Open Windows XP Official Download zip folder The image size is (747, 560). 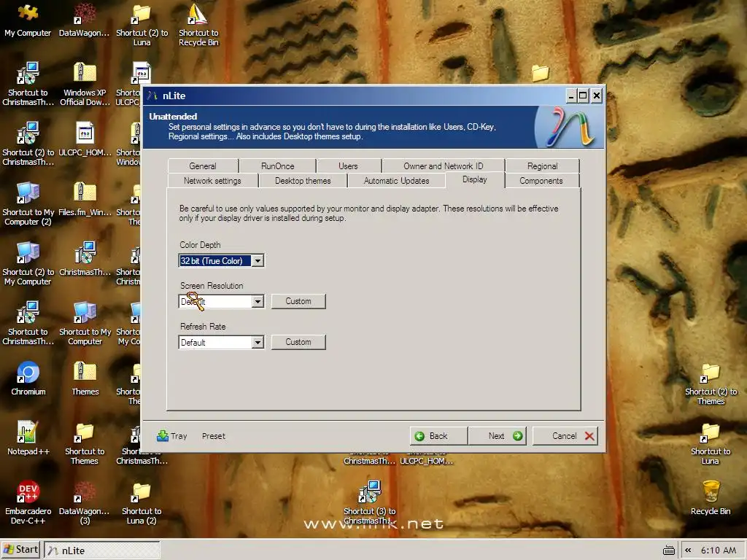[85, 84]
